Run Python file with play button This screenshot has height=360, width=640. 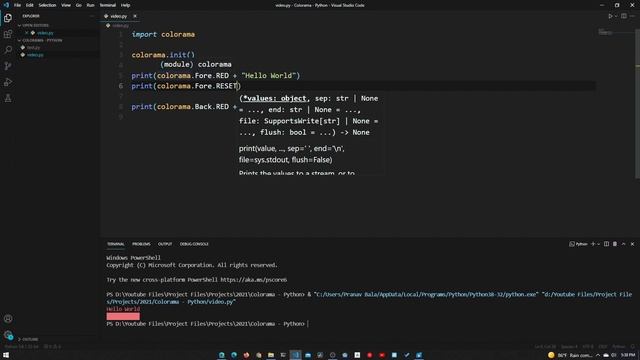pyautogui.click(x=610, y=16)
